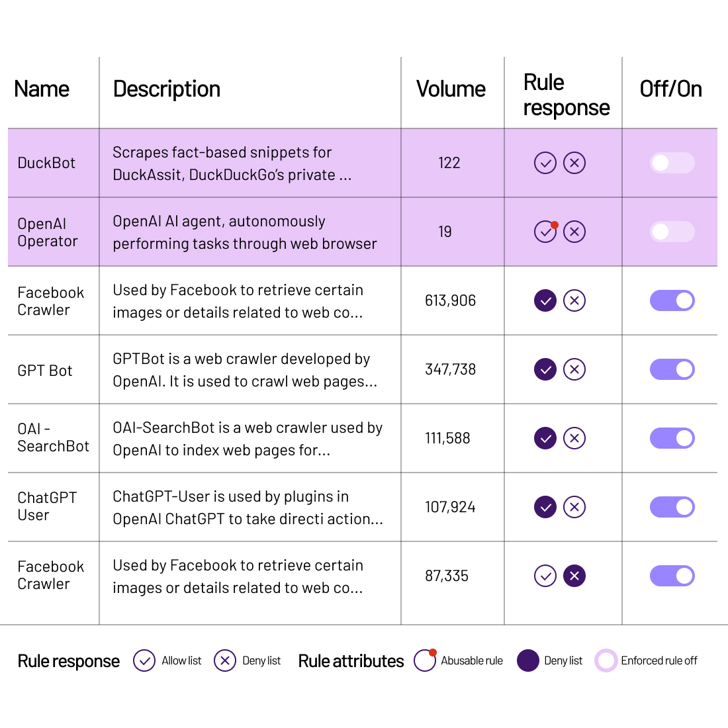Switch off the ChatGPT User toggle
The height and width of the screenshot is (728, 728).
pos(672,507)
